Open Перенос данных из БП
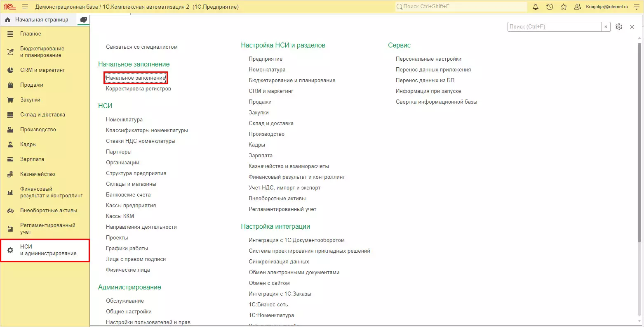Viewport: 644px width, 327px height. point(425,81)
